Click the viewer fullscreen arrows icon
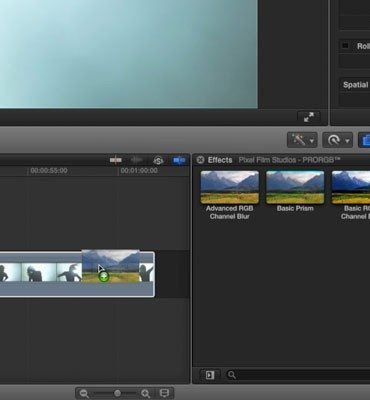The height and width of the screenshot is (400, 370). [309, 117]
